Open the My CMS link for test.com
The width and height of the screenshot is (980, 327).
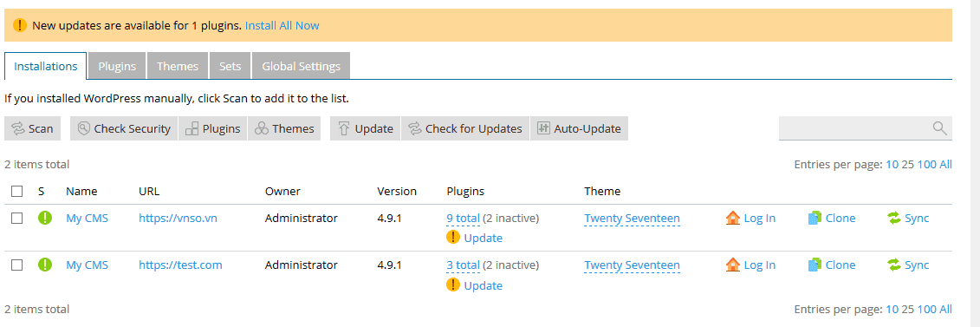(87, 265)
